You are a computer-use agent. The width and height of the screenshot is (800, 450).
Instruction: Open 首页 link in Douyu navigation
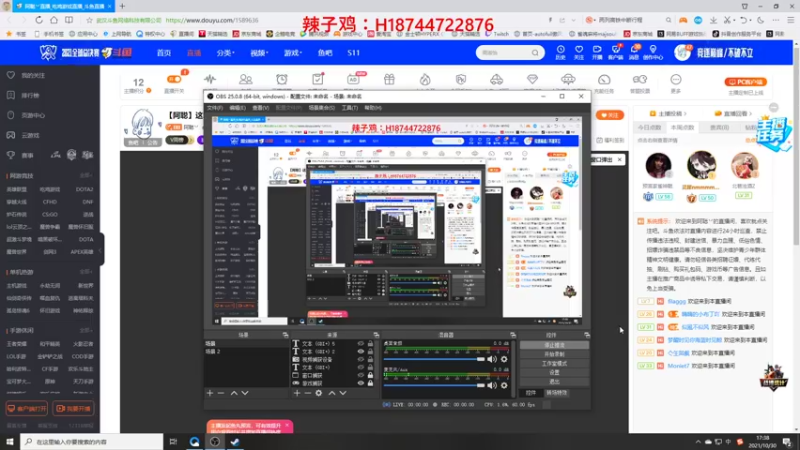coord(164,53)
